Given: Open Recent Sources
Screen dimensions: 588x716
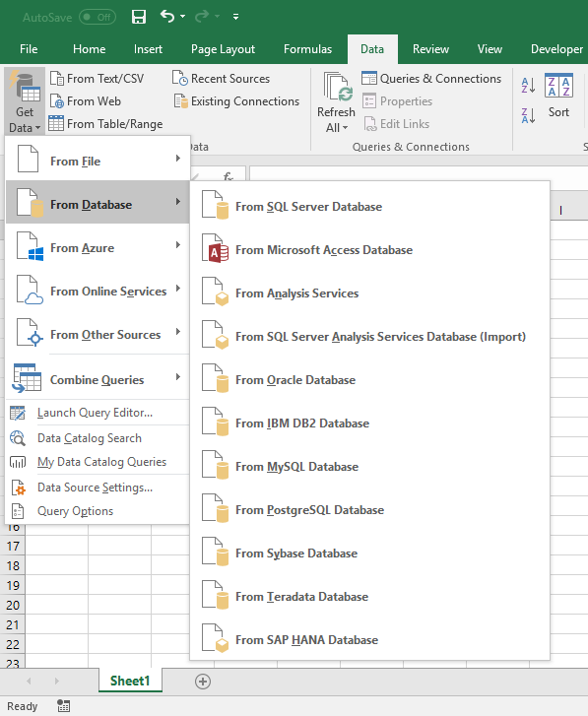Looking at the screenshot, I should pyautogui.click(x=221, y=79).
